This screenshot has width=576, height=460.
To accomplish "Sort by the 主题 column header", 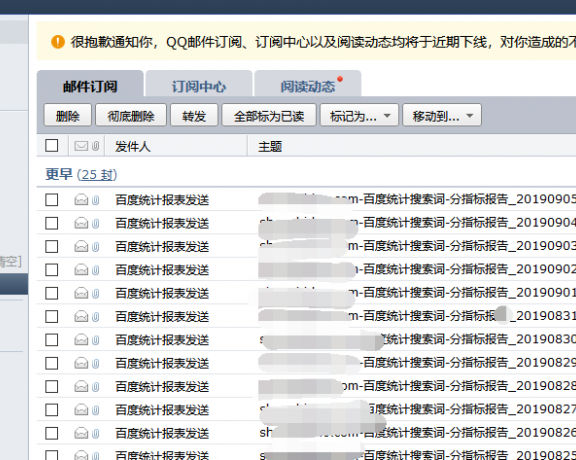I will [x=270, y=146].
